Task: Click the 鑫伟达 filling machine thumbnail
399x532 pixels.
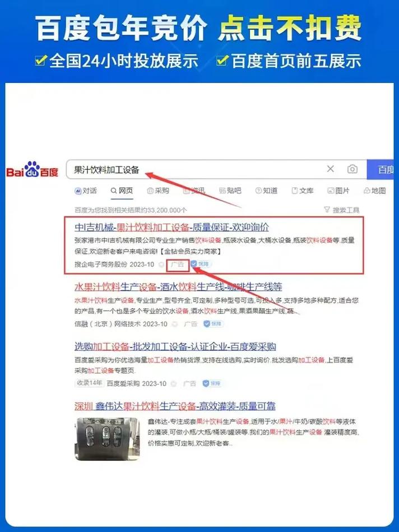Action: point(107,439)
